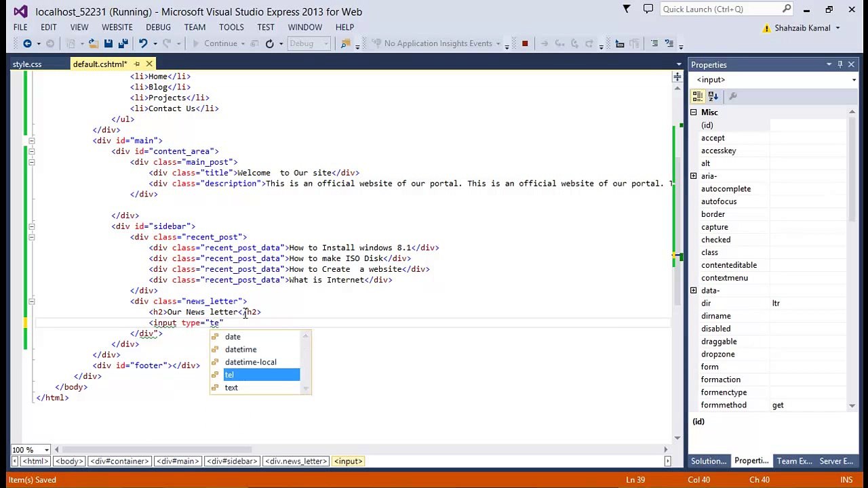868x488 pixels.
Task: Switch to the Solution Explorer tab
Action: (x=709, y=461)
